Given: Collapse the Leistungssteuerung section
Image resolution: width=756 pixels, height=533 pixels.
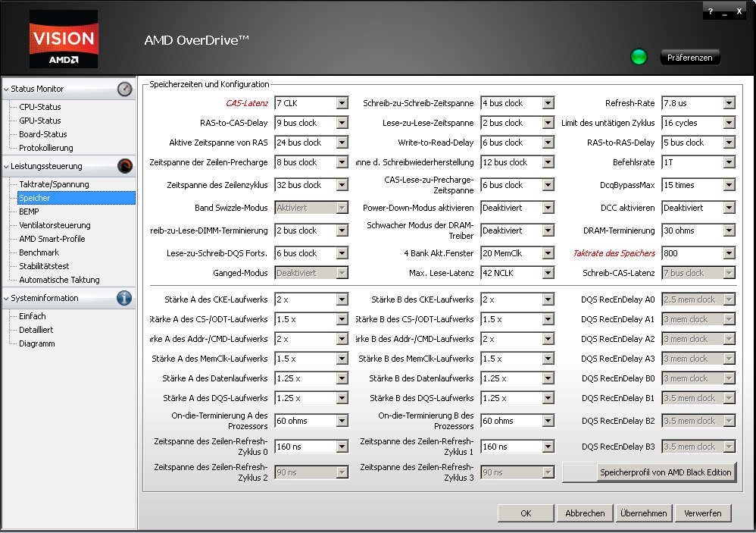Looking at the screenshot, I should point(6,166).
